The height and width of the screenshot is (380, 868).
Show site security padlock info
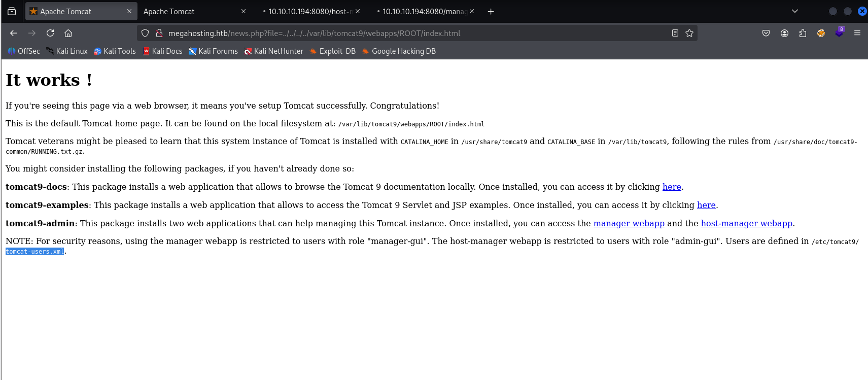pos(159,33)
